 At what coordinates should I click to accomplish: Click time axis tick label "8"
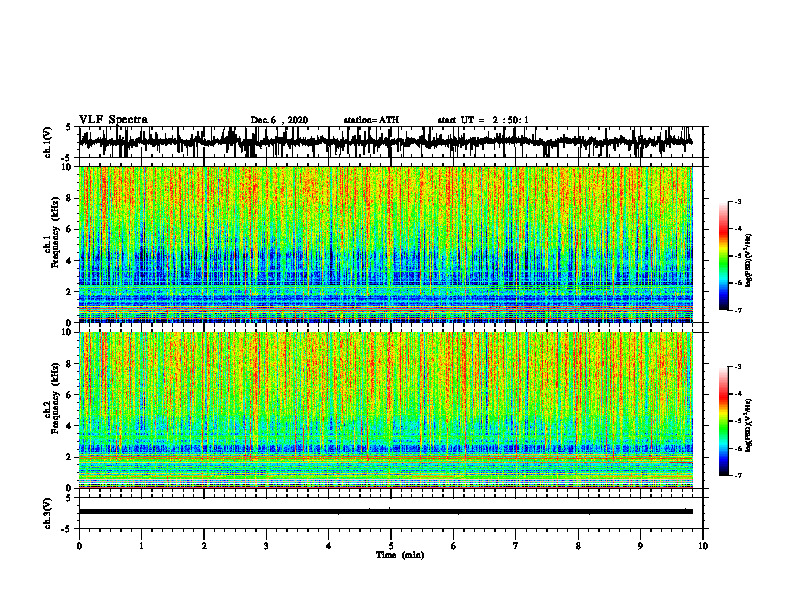[x=578, y=546]
